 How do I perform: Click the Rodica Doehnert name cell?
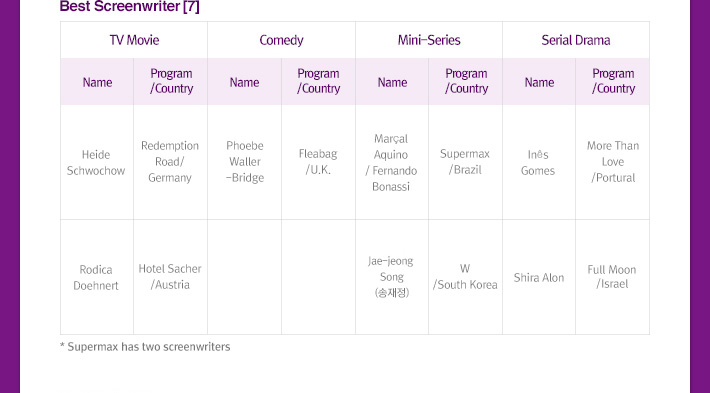pos(97,277)
